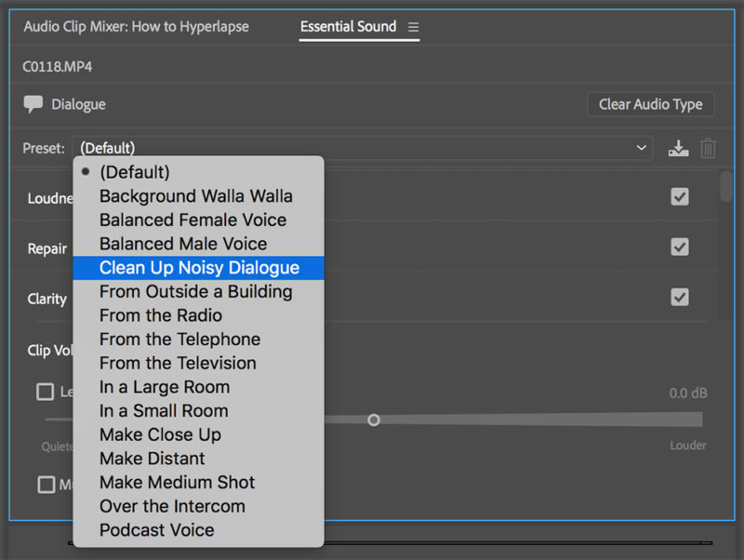Viewport: 744px width, 560px height.
Task: Delete the selected preset with trash icon
Action: pos(708,147)
